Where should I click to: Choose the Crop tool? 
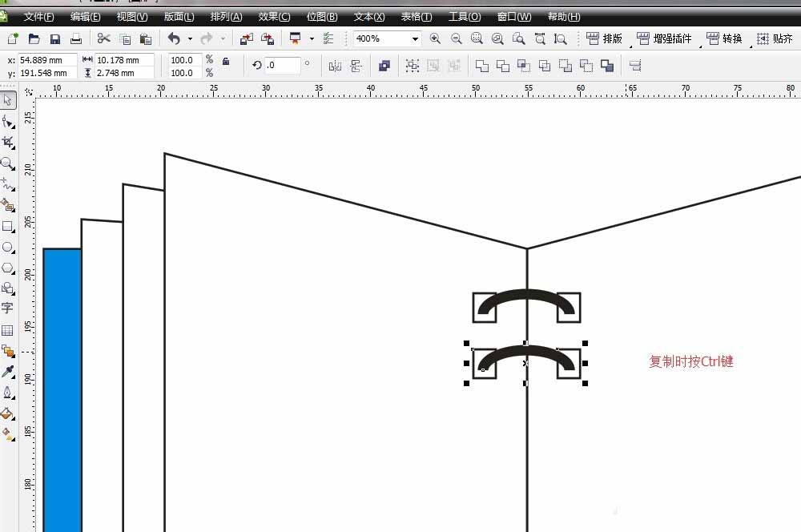[x=7, y=143]
